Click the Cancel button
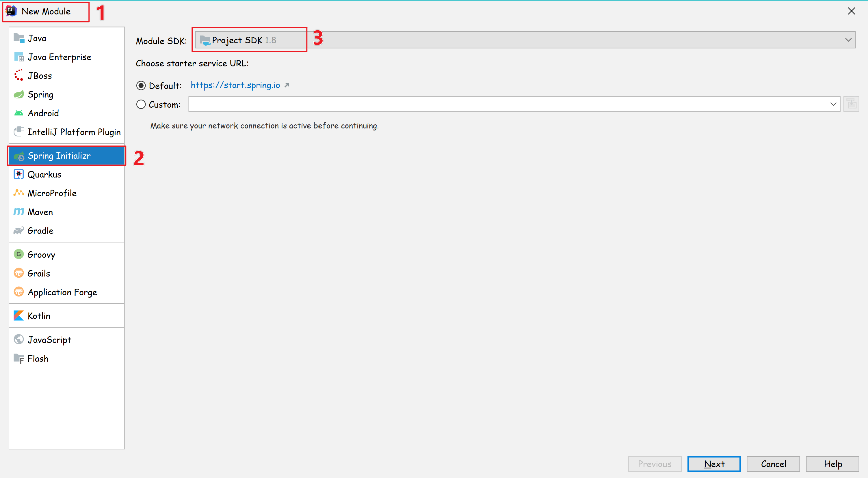Screen dimensions: 868x478 pyautogui.click(x=773, y=464)
